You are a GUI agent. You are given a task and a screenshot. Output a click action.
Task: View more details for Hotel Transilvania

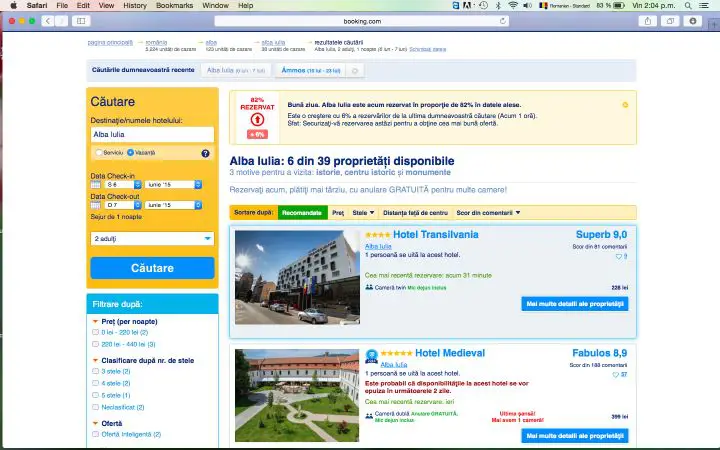(574, 304)
